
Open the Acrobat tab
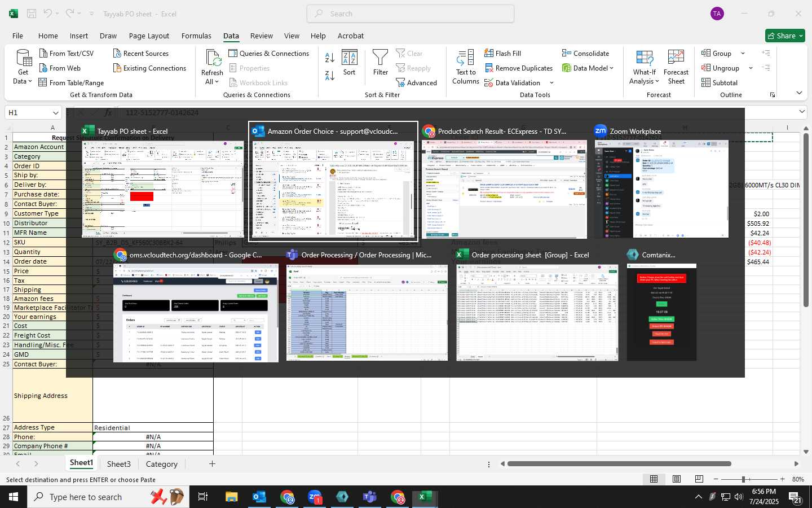tap(351, 36)
